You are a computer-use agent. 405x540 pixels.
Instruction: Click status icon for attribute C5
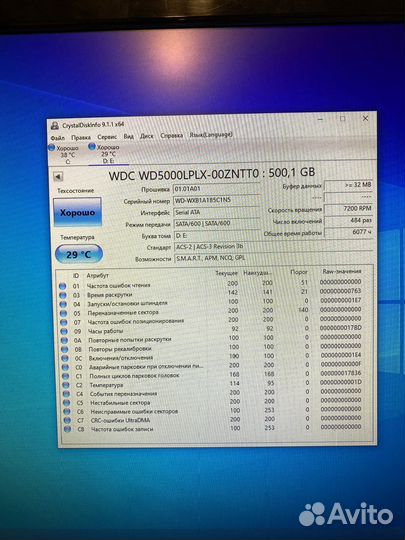tap(67, 403)
